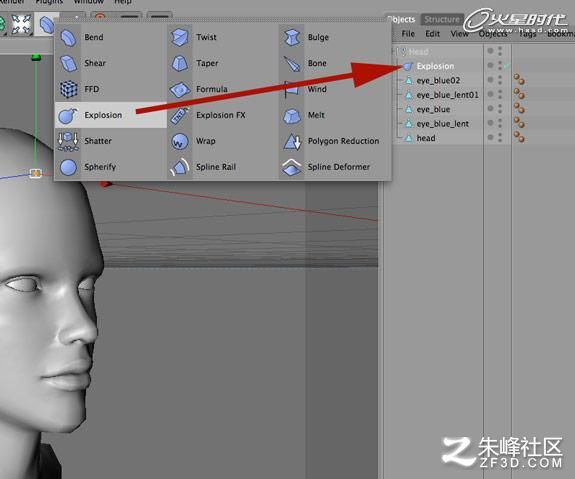The height and width of the screenshot is (479, 575).
Task: Select the Explosion object in the tree
Action: (435, 66)
